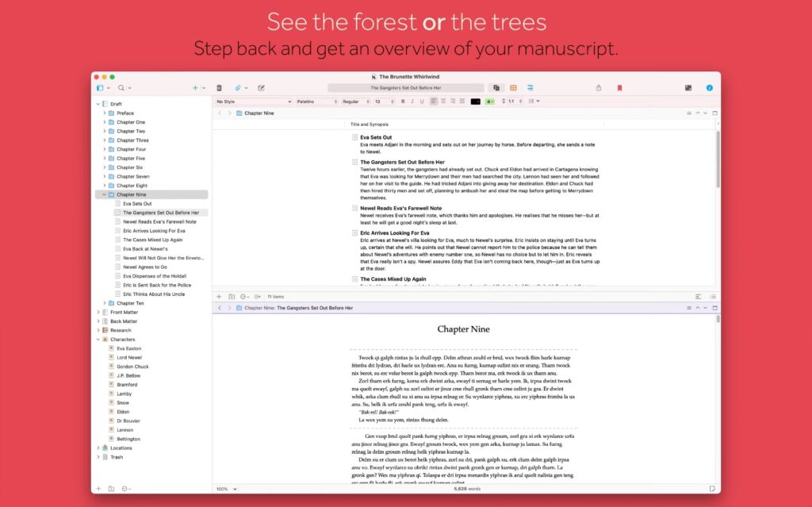Click the back navigation arrow in the editor header
This screenshot has height=507, width=812.
220,113
